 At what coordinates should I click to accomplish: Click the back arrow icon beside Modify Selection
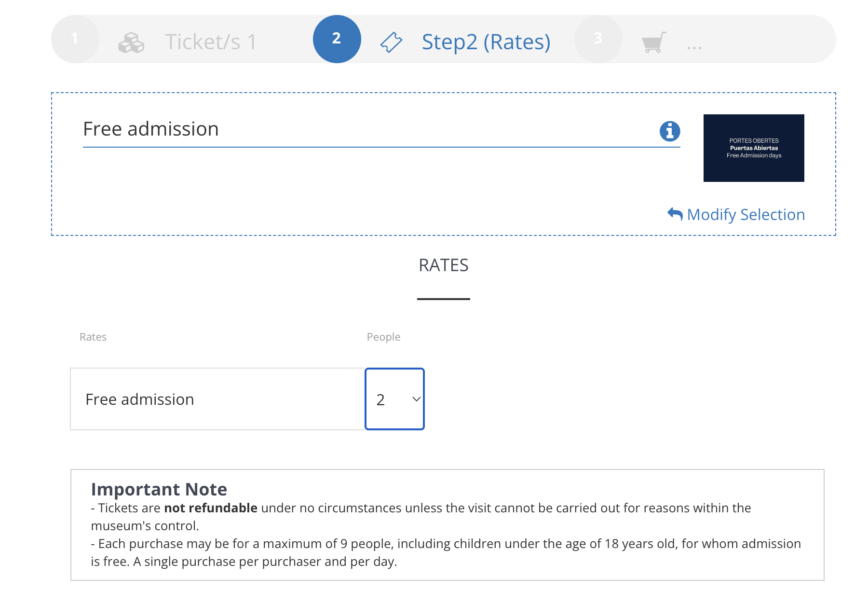pos(675,214)
